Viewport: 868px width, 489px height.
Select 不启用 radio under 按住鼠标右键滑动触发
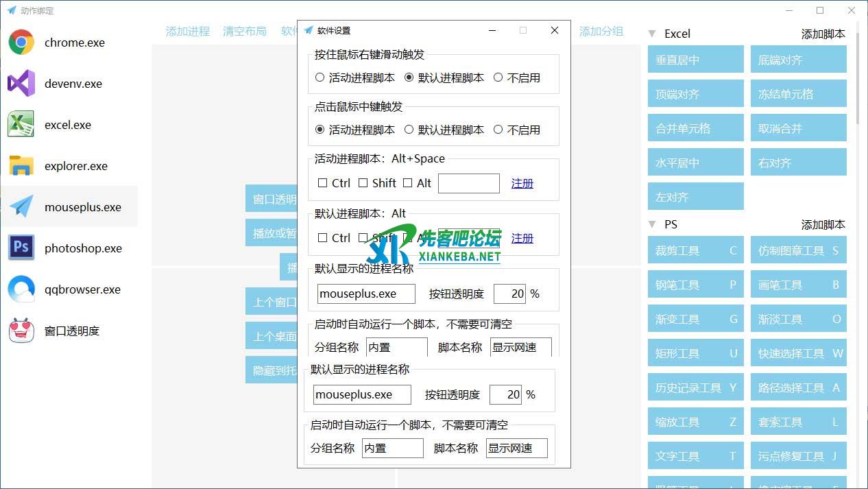pos(498,77)
